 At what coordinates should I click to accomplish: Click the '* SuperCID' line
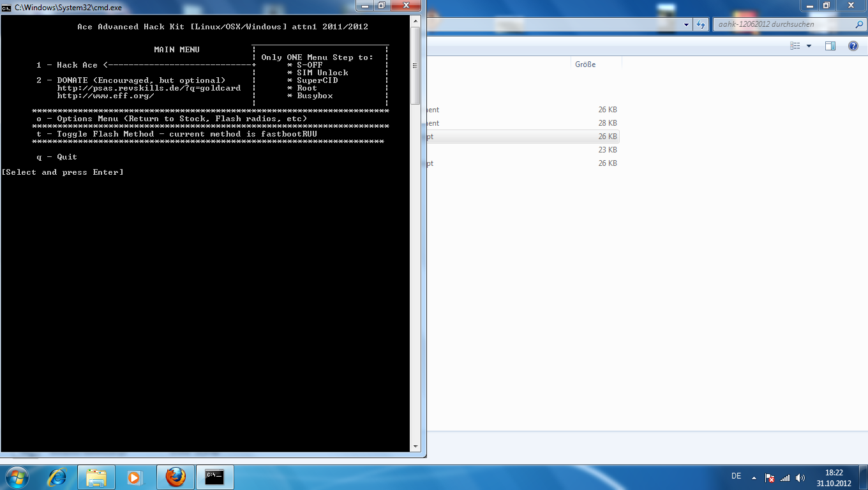coord(312,80)
